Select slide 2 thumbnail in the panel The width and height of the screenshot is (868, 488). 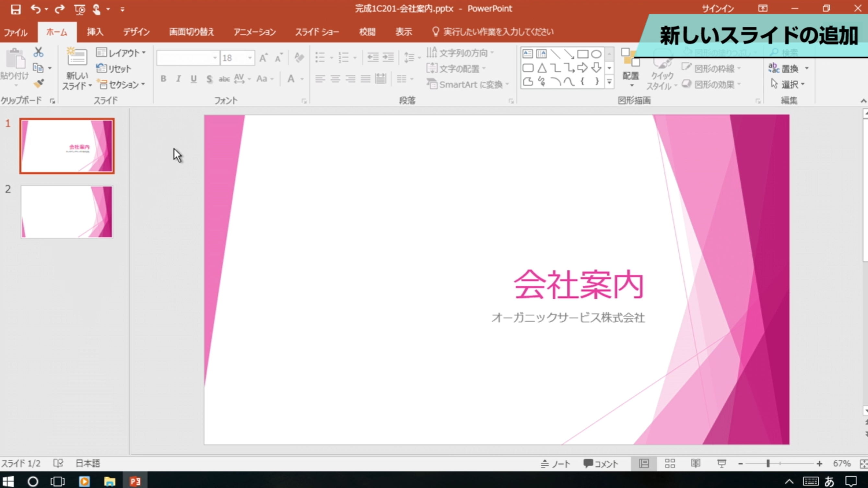[x=67, y=212]
